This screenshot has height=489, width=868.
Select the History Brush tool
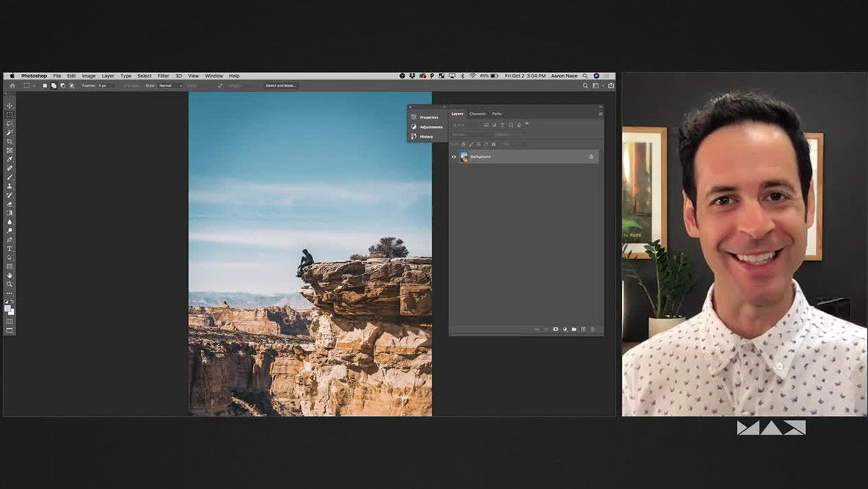pyautogui.click(x=9, y=195)
